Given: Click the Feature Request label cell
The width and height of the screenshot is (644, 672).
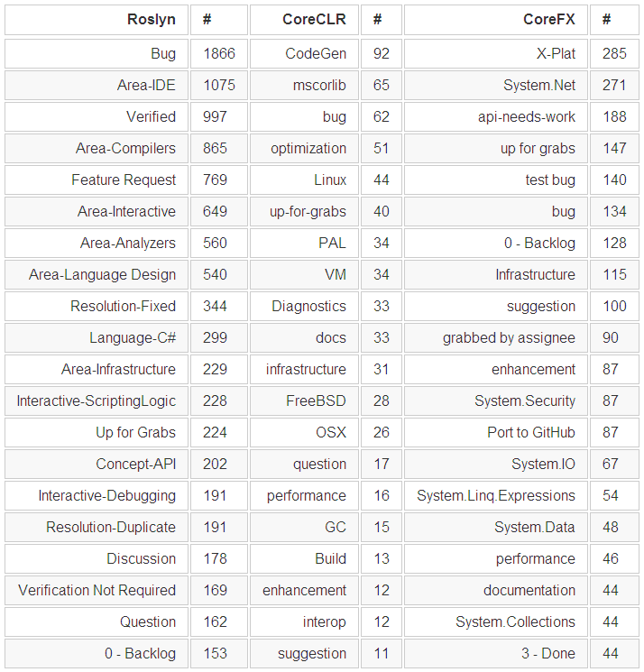Looking at the screenshot, I should 124,180.
